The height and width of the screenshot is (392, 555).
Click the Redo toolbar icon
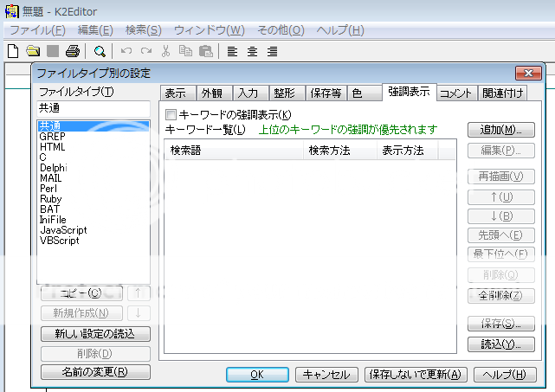tap(146, 51)
